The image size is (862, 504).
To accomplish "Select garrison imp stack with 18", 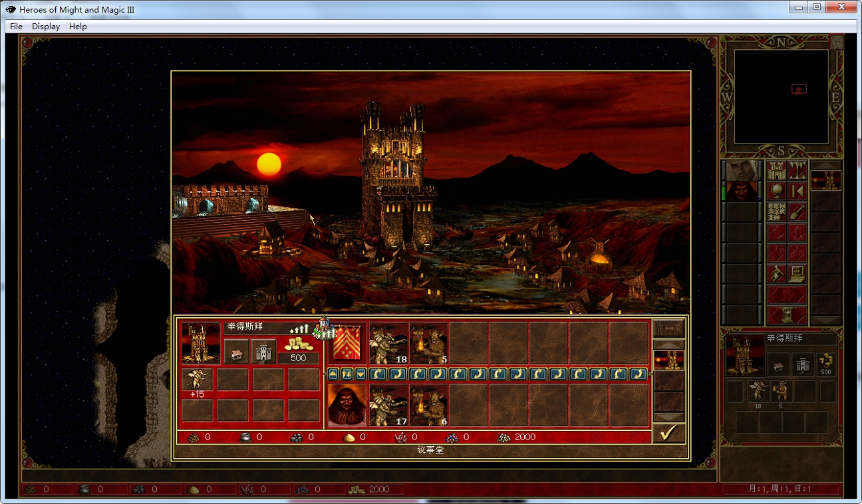I will [388, 343].
